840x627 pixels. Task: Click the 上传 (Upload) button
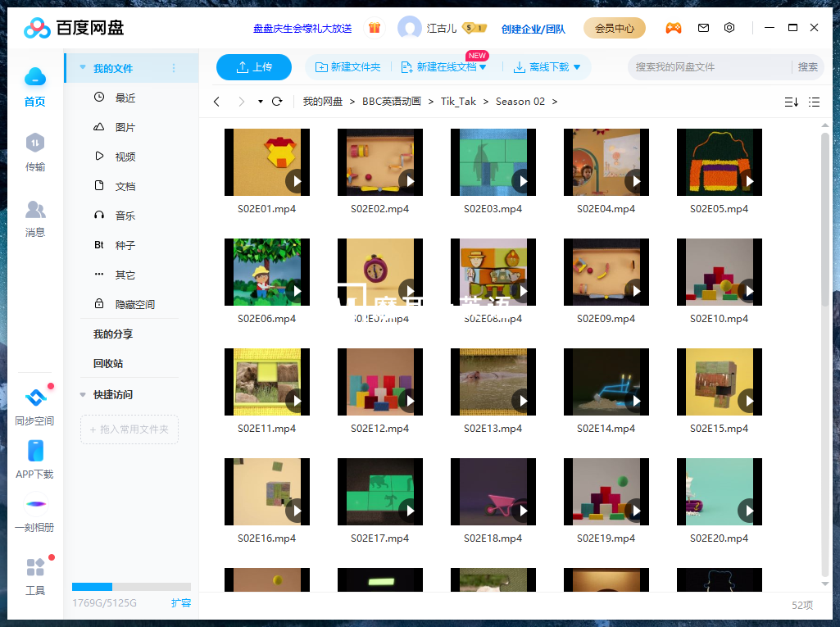tap(253, 68)
